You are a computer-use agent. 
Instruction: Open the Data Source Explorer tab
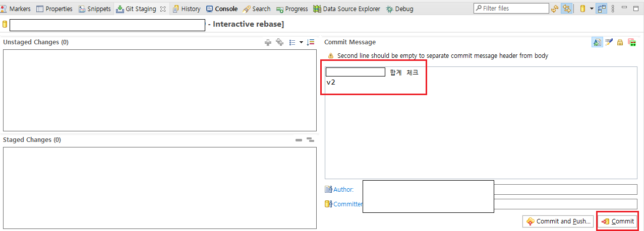pyautogui.click(x=346, y=9)
